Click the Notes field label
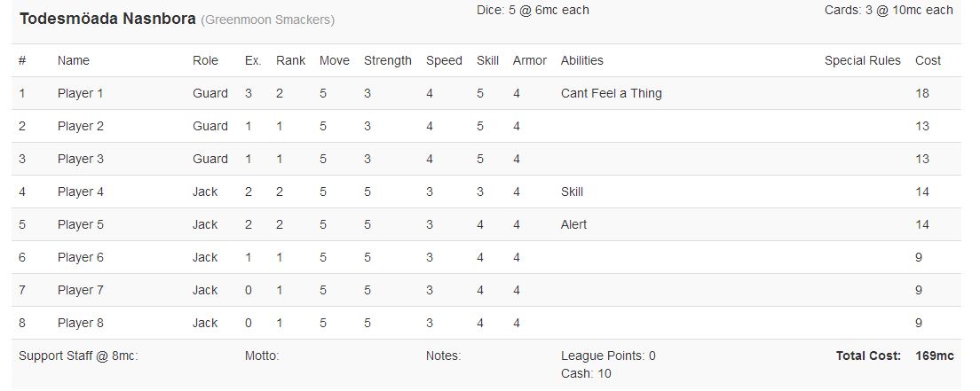This screenshot has width=980, height=391. 443,356
